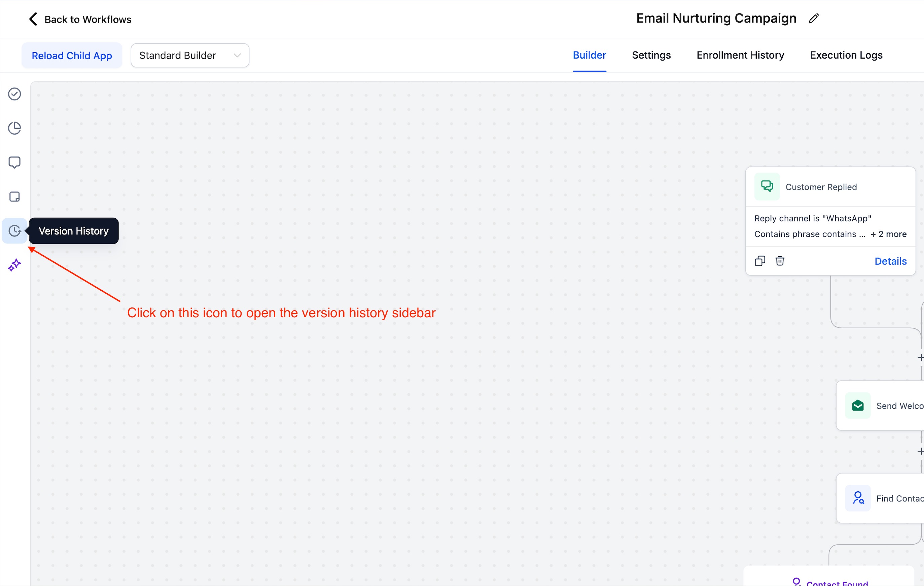
Task: Click the Customer Replied chat icon
Action: coord(767,187)
